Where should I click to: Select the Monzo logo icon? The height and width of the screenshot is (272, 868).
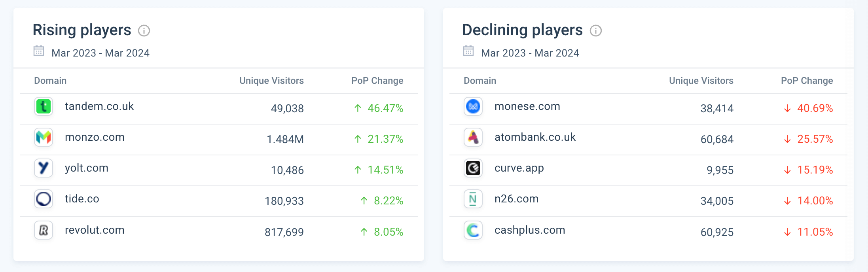tap(44, 137)
